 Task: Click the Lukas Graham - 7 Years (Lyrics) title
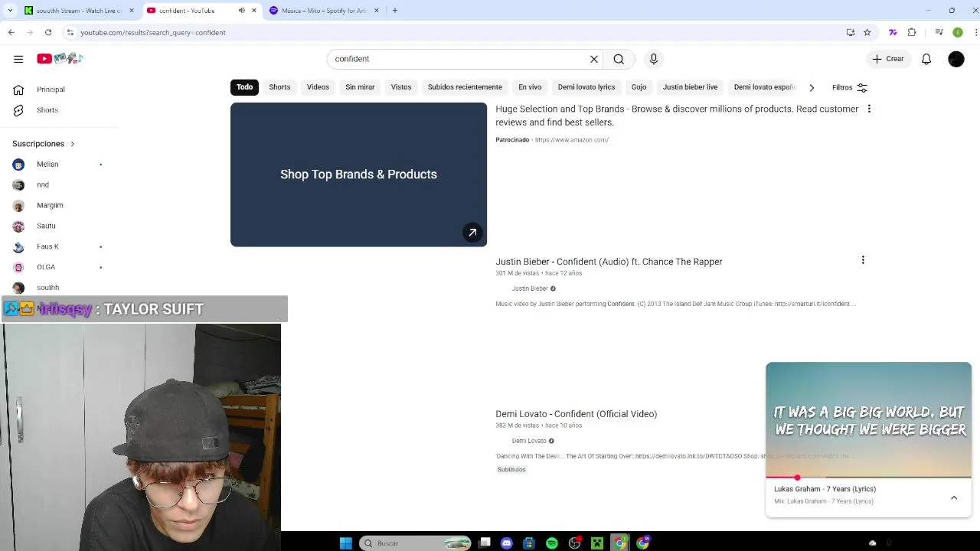825,489
